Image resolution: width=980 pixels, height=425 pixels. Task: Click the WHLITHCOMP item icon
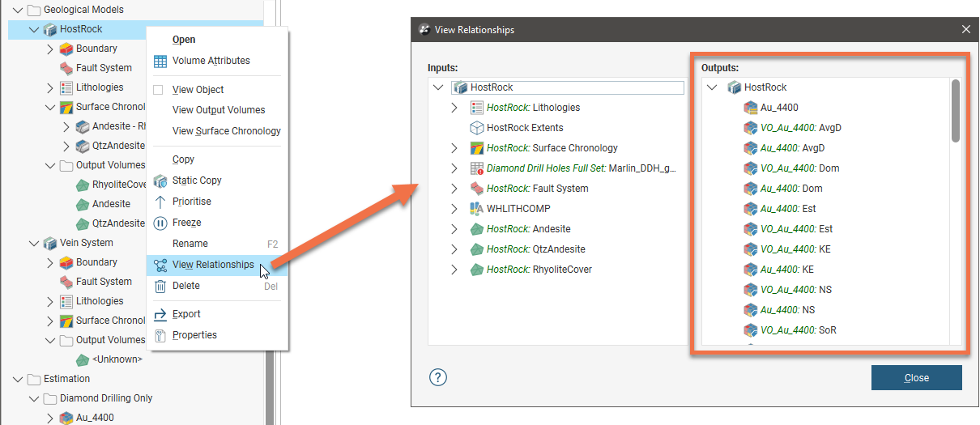(x=477, y=209)
